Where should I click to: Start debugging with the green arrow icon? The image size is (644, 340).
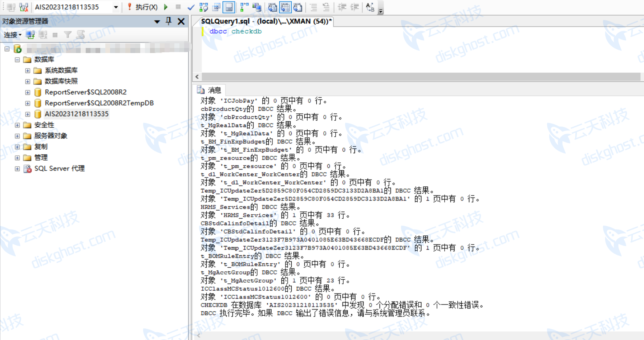pos(166,7)
